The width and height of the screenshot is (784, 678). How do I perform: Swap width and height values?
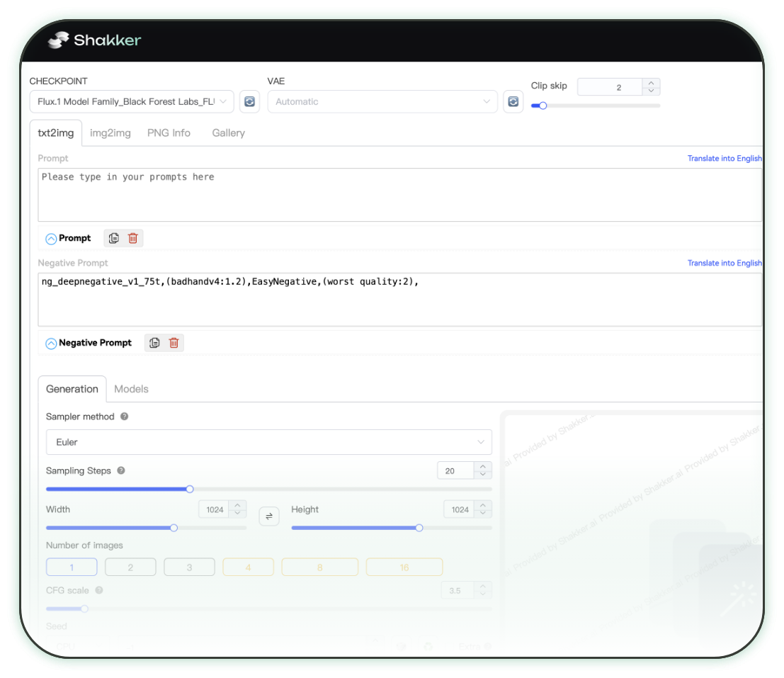point(269,516)
